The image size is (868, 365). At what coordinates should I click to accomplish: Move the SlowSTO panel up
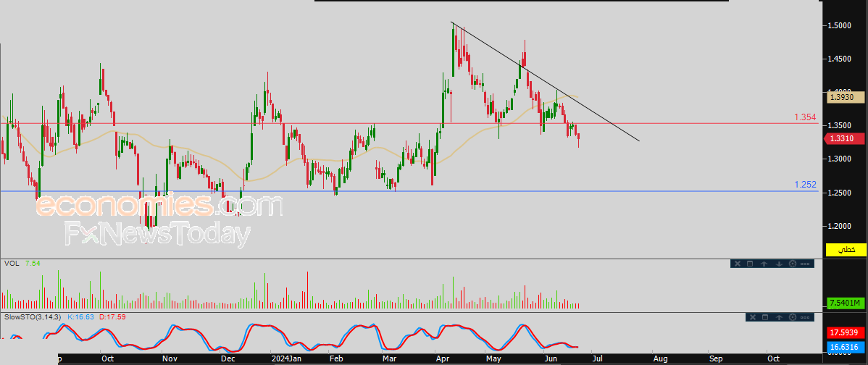(779, 317)
